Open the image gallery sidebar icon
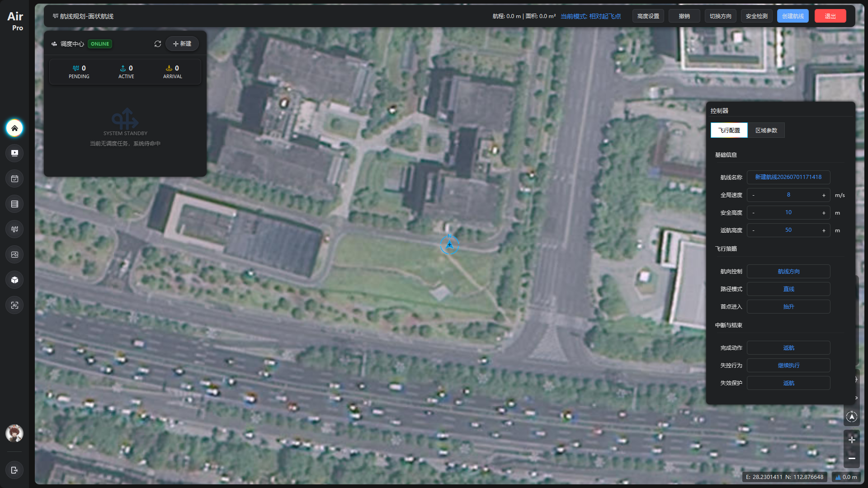This screenshot has height=488, width=868. 14,254
